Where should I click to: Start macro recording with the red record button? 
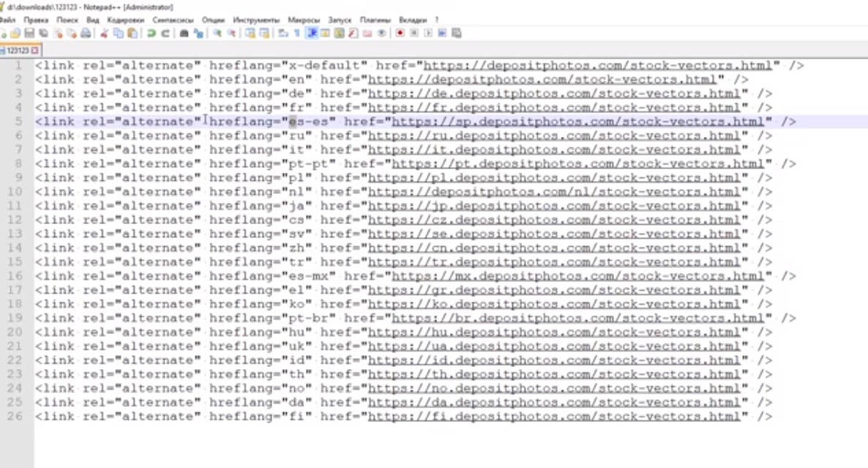[x=400, y=33]
